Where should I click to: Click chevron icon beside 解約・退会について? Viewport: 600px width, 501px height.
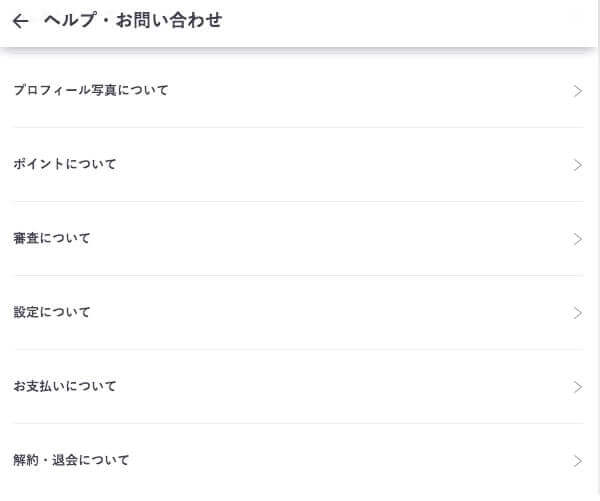pos(578,461)
